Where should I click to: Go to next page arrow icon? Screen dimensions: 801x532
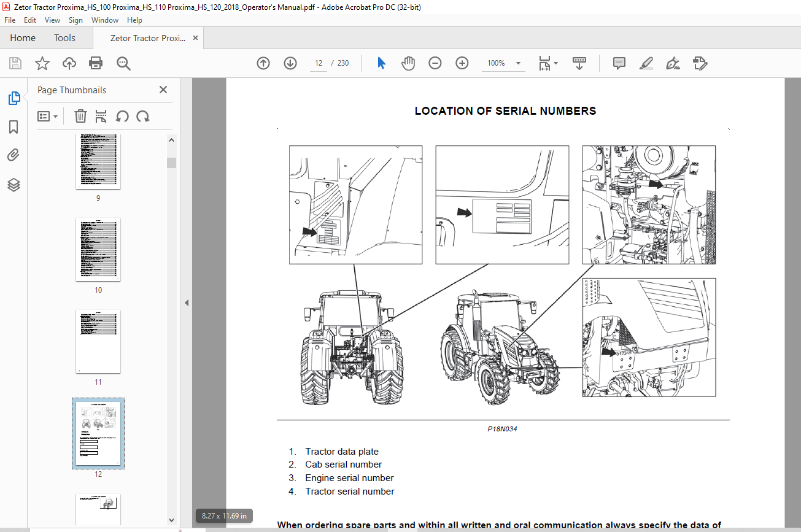[x=290, y=63]
